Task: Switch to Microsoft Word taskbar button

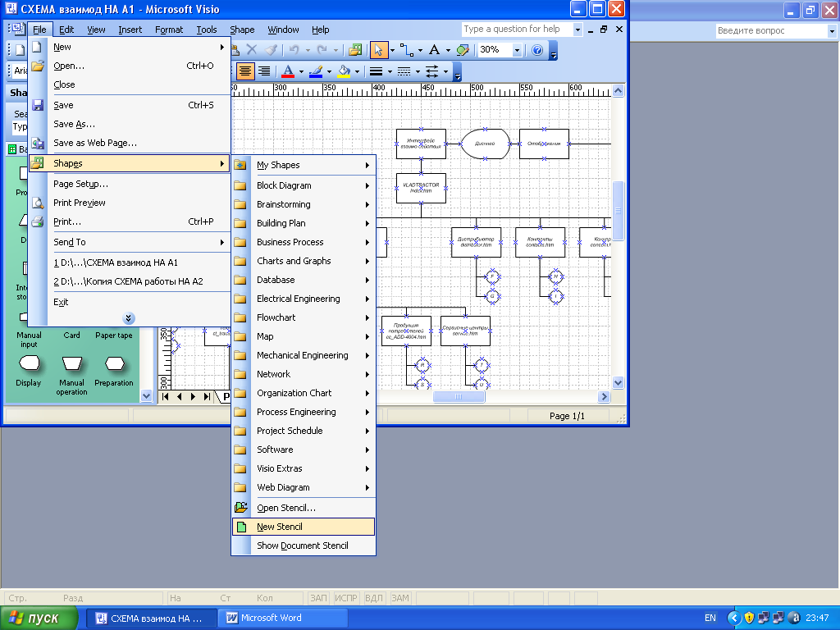Action: point(283,618)
